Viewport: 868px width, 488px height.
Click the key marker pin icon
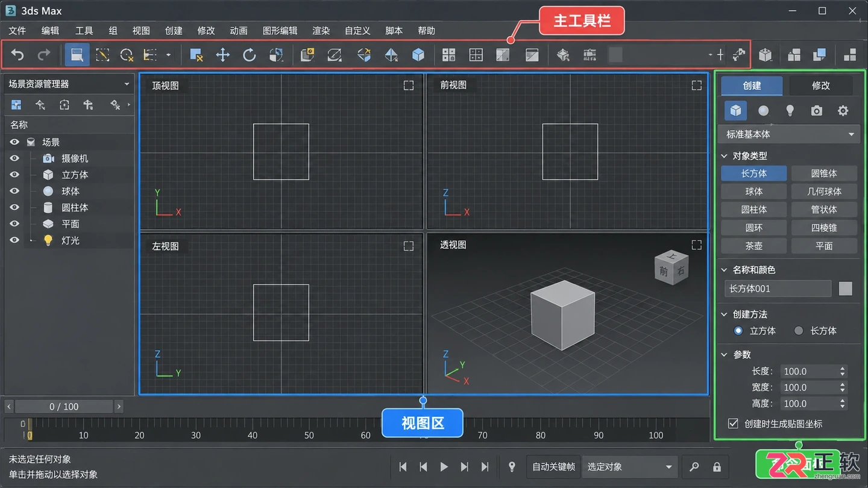[512, 467]
